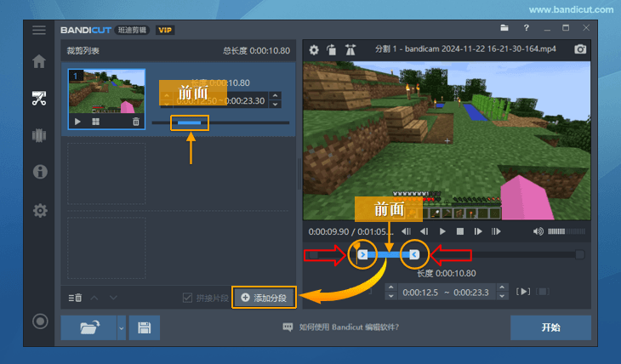Click the 裁剪列表 heading

point(83,51)
